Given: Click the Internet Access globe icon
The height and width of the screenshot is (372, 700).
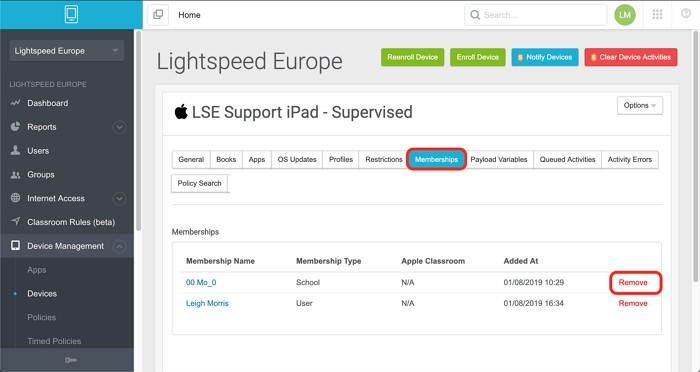Looking at the screenshot, I should coord(16,198).
